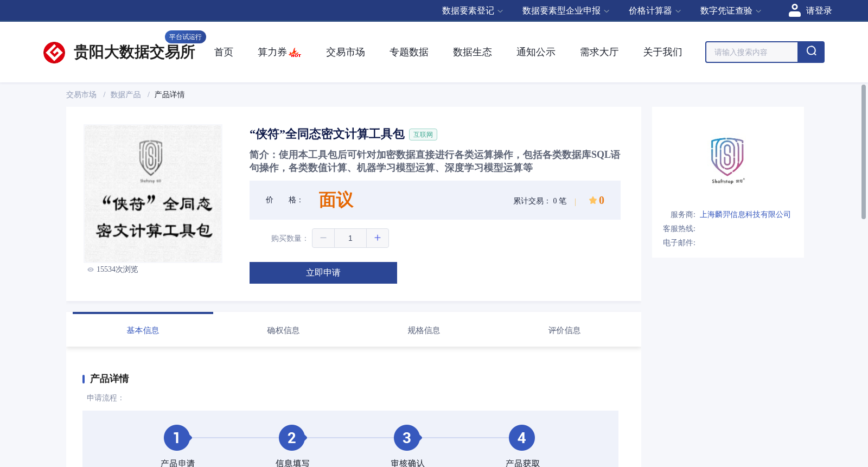Open 通知公示 navigation item
868x467 pixels.
pyautogui.click(x=536, y=52)
